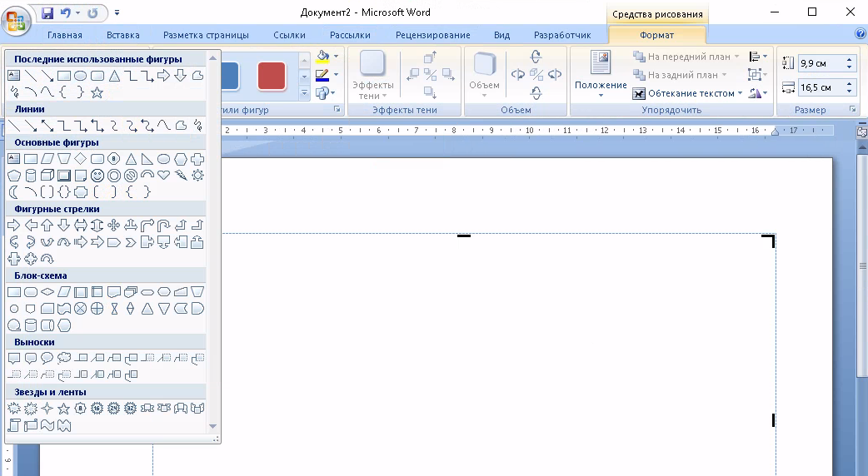
Task: Pick the smiley face shape
Action: point(97,176)
